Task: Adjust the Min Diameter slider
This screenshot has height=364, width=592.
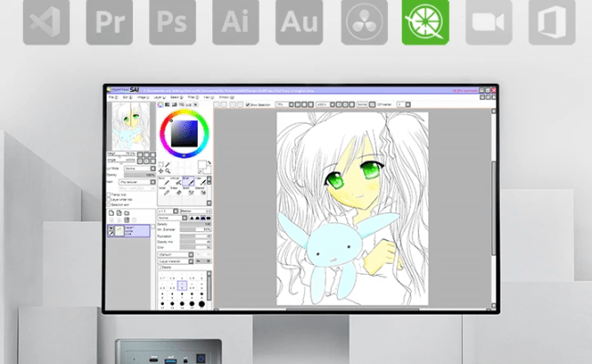Action: 196,229
